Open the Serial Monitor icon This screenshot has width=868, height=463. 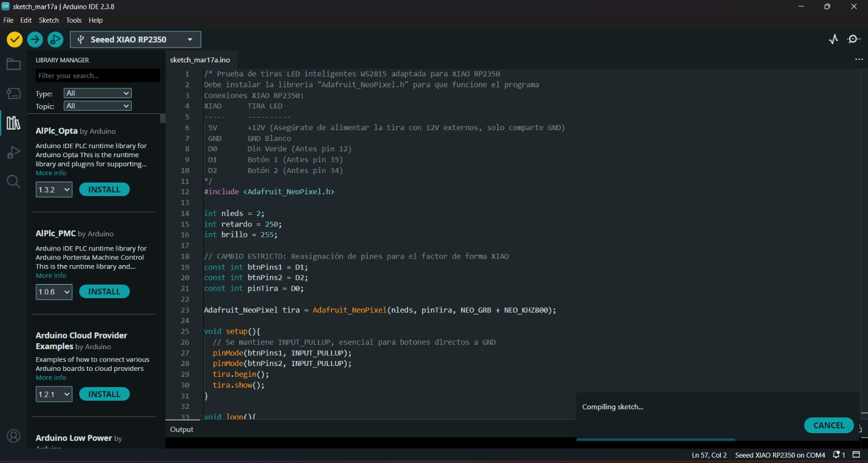coord(854,39)
